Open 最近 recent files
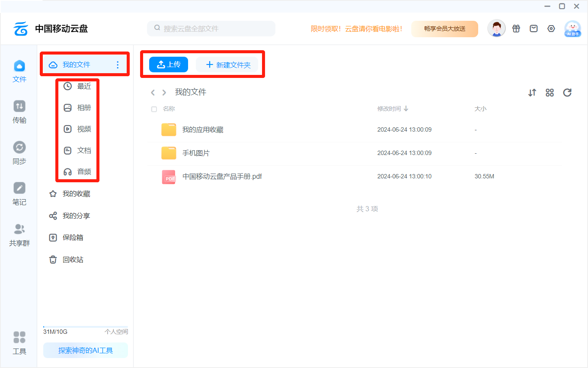Viewport: 588px width, 368px height. (77, 86)
